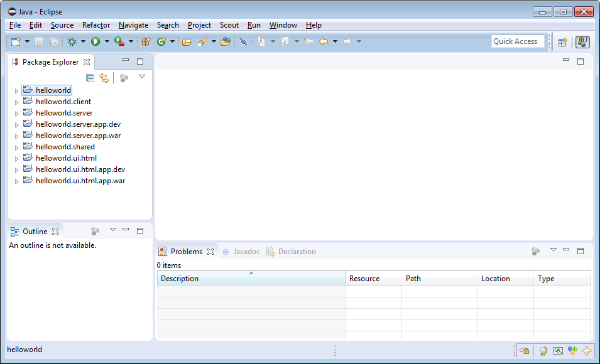Click the Resource column header

pyautogui.click(x=373, y=279)
